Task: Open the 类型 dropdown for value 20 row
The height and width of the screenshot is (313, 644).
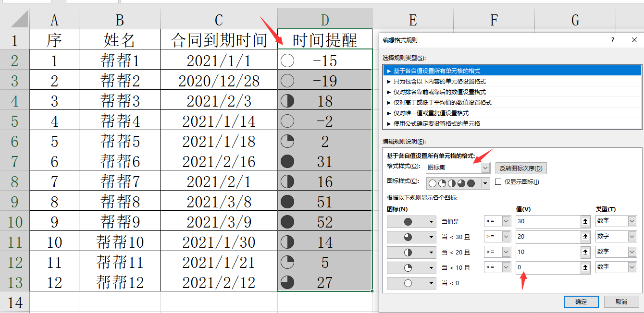Action: point(632,236)
